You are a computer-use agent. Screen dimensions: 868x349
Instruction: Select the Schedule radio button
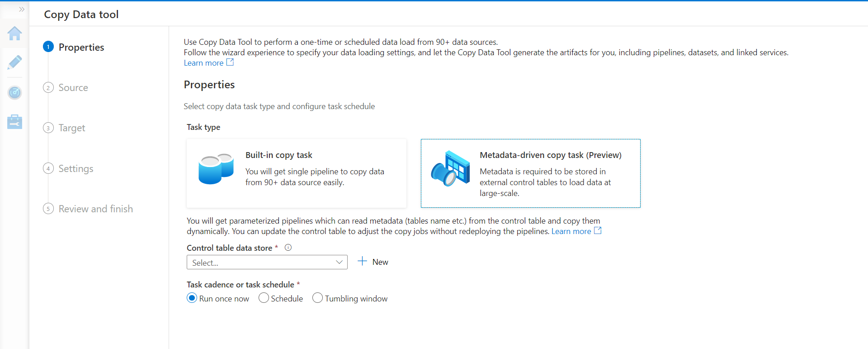point(264,298)
